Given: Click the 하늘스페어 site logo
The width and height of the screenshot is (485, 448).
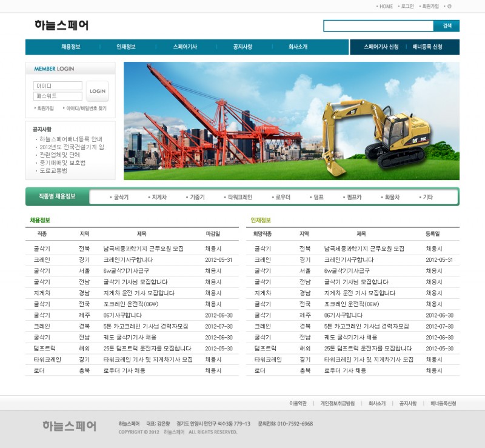Looking at the screenshot, I should 62,25.
